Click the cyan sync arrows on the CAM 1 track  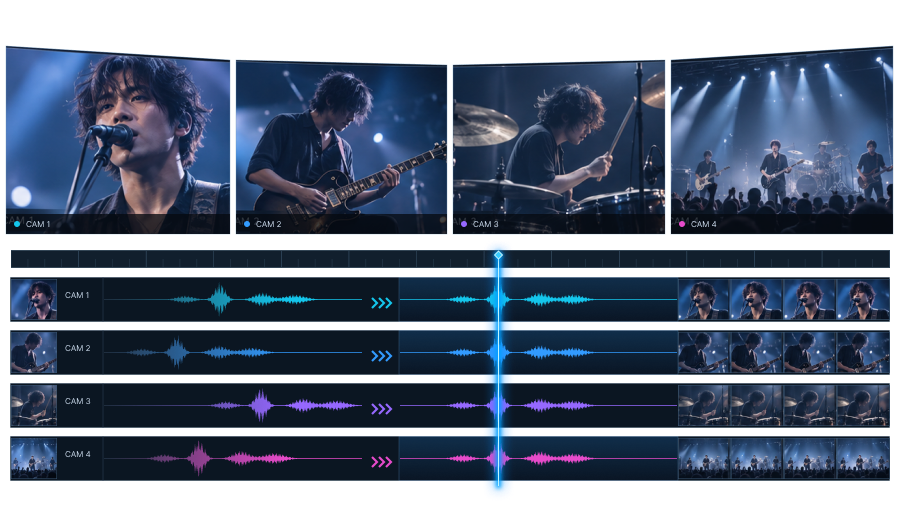[x=382, y=303]
